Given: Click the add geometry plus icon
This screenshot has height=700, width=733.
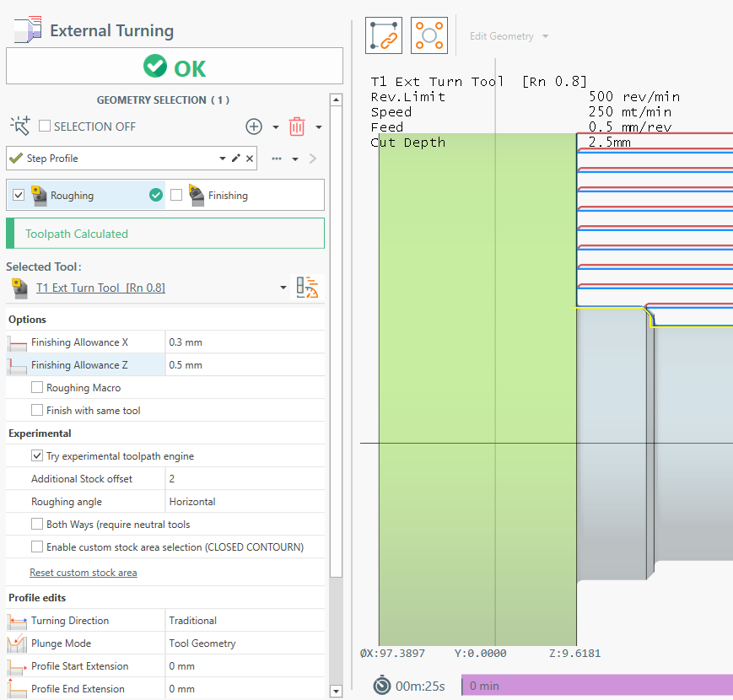Looking at the screenshot, I should click(x=254, y=127).
